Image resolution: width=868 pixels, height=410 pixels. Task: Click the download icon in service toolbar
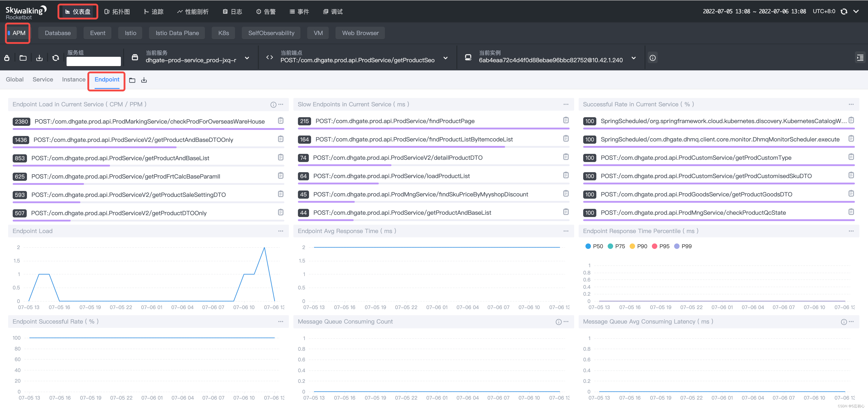tap(39, 58)
